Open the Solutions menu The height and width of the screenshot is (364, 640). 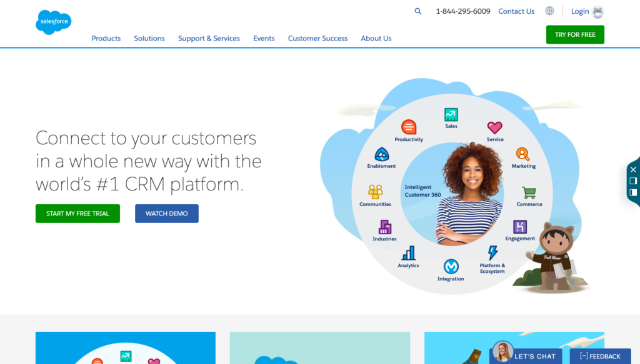(149, 38)
